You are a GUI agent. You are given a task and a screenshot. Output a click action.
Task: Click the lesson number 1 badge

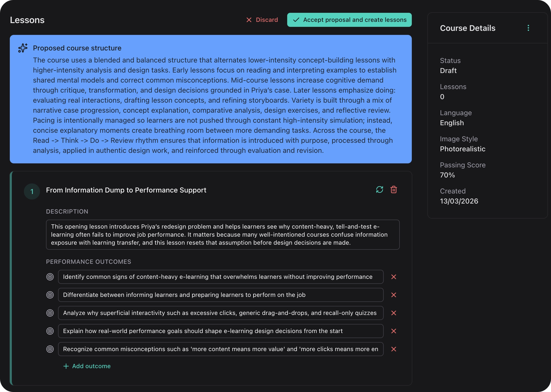tap(32, 191)
